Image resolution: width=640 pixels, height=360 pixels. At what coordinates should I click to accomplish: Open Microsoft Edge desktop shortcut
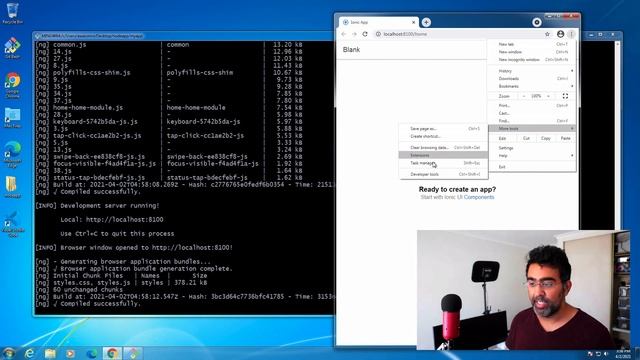pos(12,153)
